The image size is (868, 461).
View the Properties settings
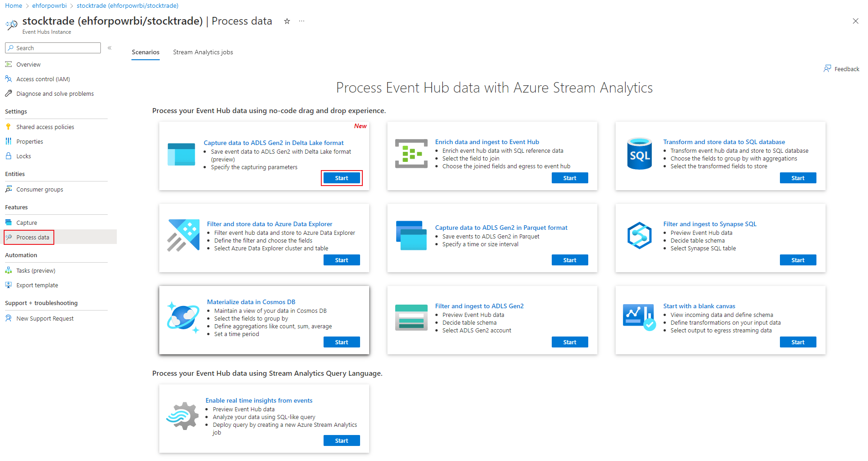point(29,141)
